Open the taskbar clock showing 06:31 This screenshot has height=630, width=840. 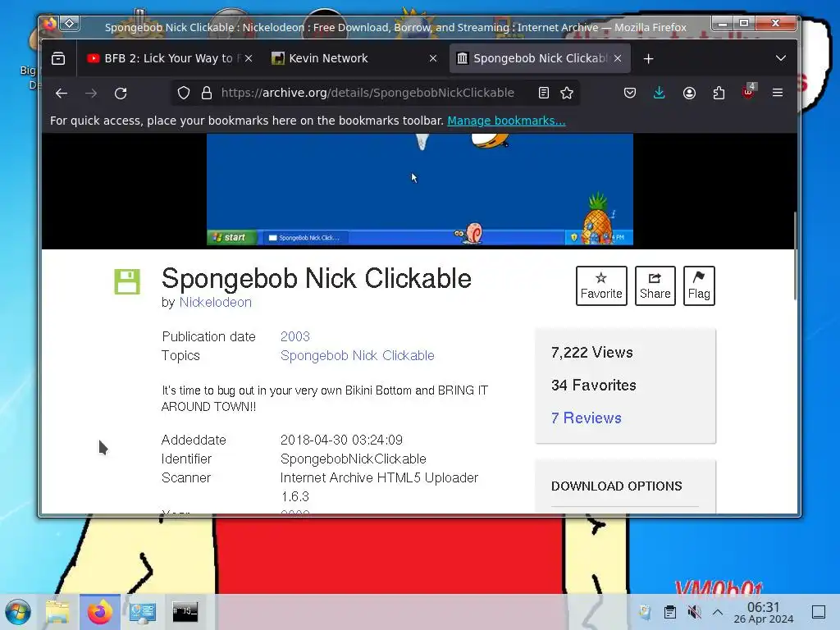click(x=764, y=612)
